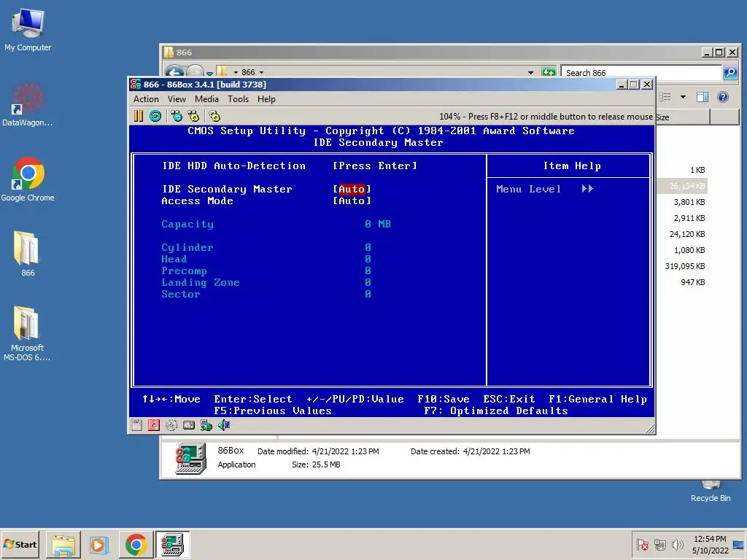Click the Landing Zone label
The height and width of the screenshot is (560, 747).
point(200,282)
